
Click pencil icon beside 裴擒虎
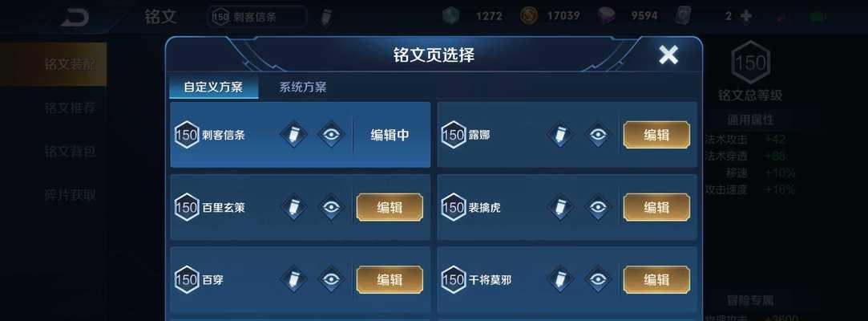pyautogui.click(x=560, y=207)
